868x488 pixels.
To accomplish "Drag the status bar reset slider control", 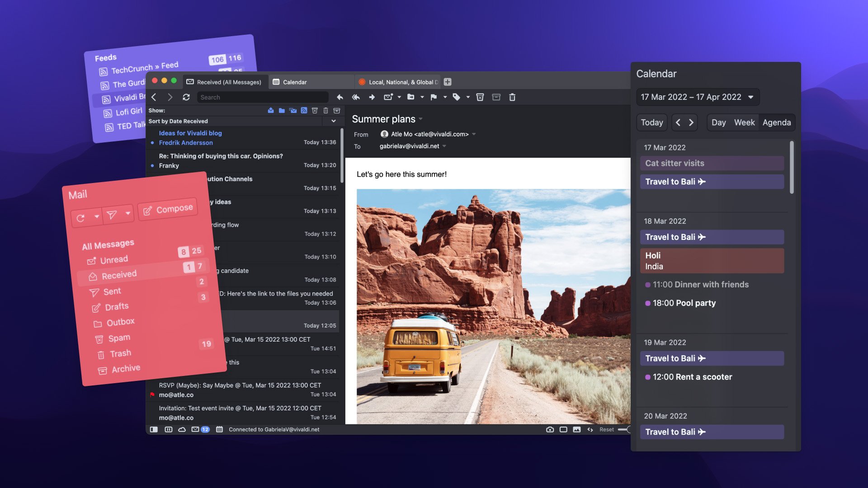I will click(626, 429).
